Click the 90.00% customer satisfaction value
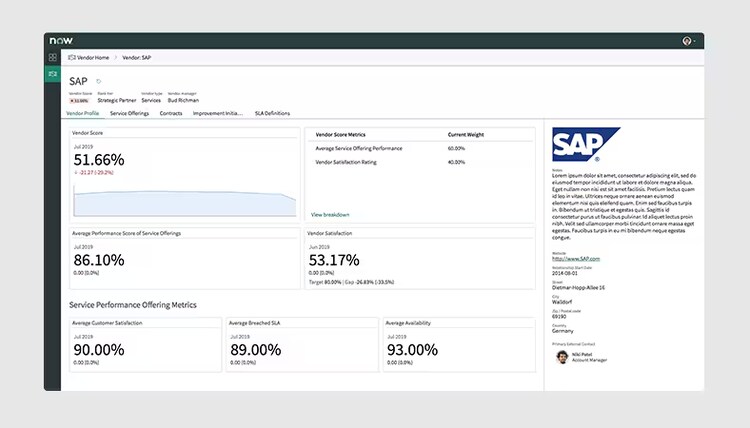 point(99,350)
